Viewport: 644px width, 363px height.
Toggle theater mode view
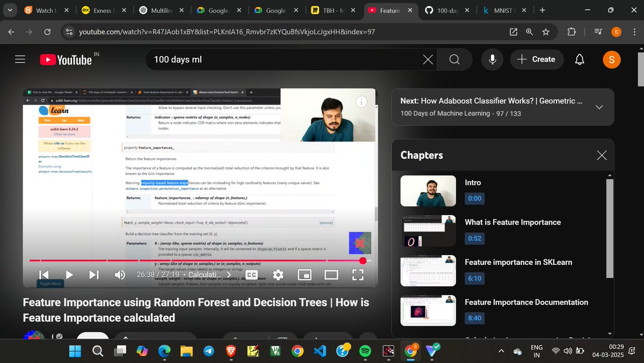[x=331, y=275]
